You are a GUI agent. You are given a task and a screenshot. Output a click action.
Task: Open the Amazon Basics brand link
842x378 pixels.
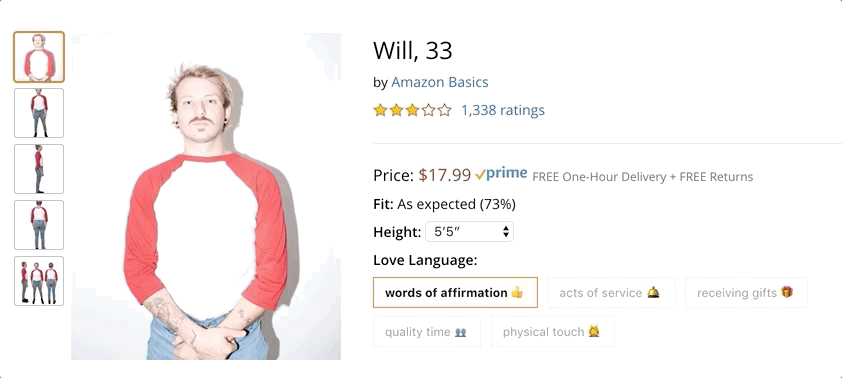tap(440, 82)
